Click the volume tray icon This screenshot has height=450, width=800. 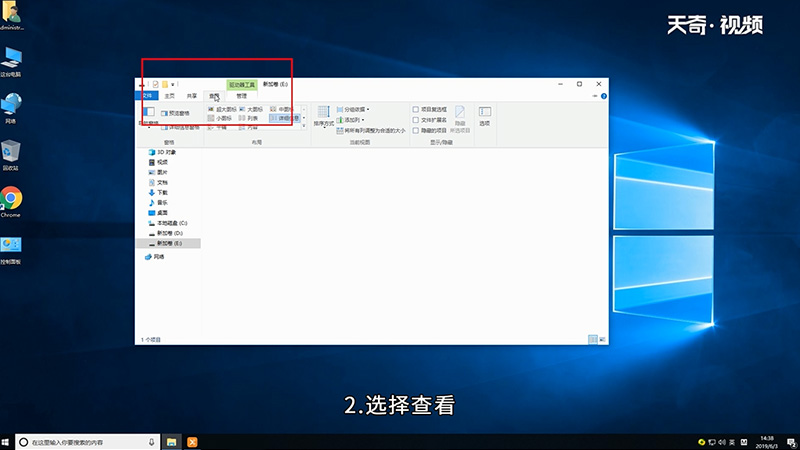click(722, 442)
